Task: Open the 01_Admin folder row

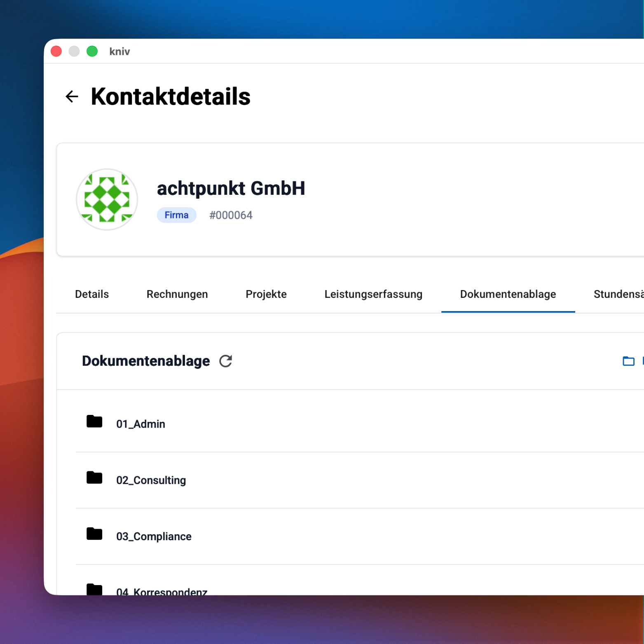Action: coord(141,424)
